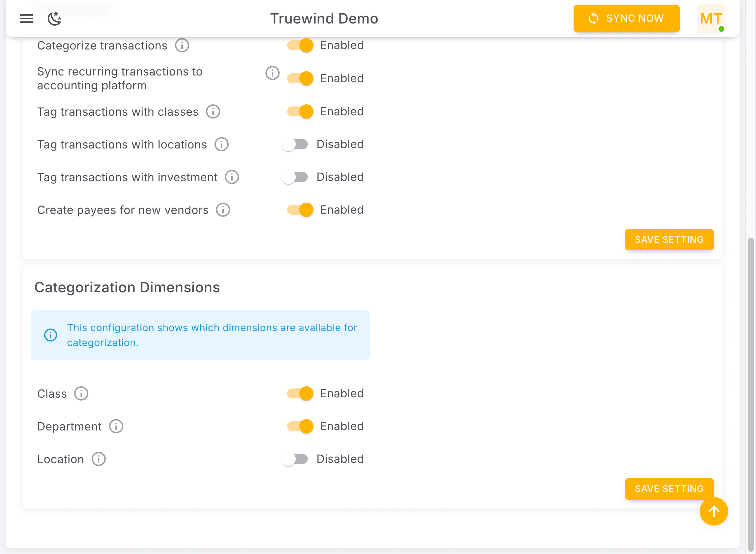Viewport: 756px width, 554px height.
Task: Show info for the Class dimension
Action: click(x=81, y=393)
